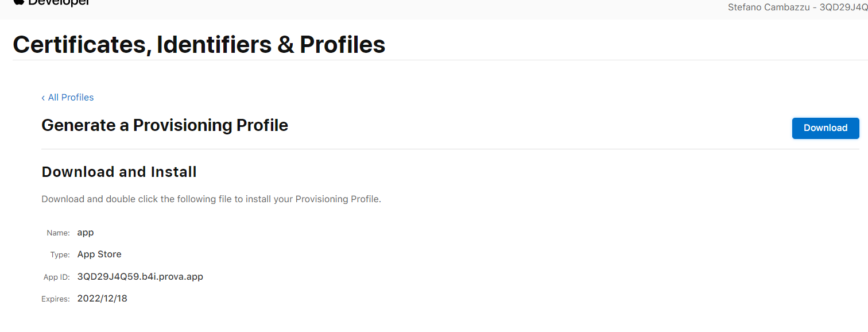
Task: Click the App Store type value
Action: (99, 254)
